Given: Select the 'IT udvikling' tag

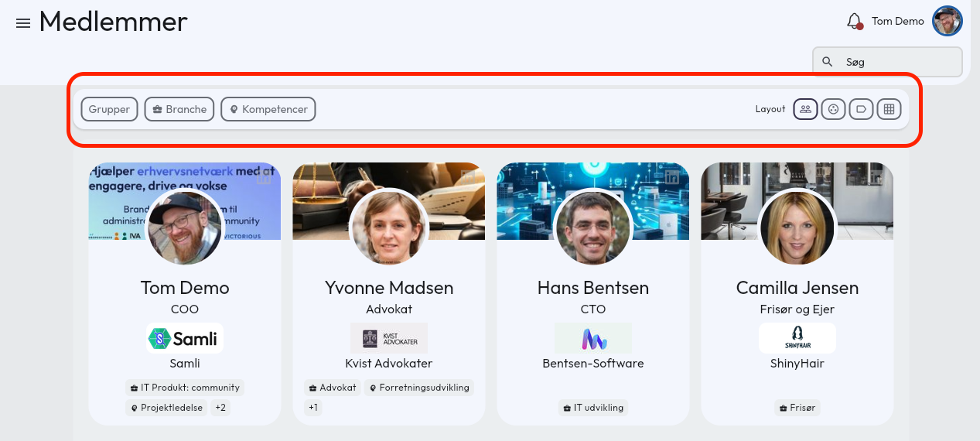Looking at the screenshot, I should (x=593, y=408).
